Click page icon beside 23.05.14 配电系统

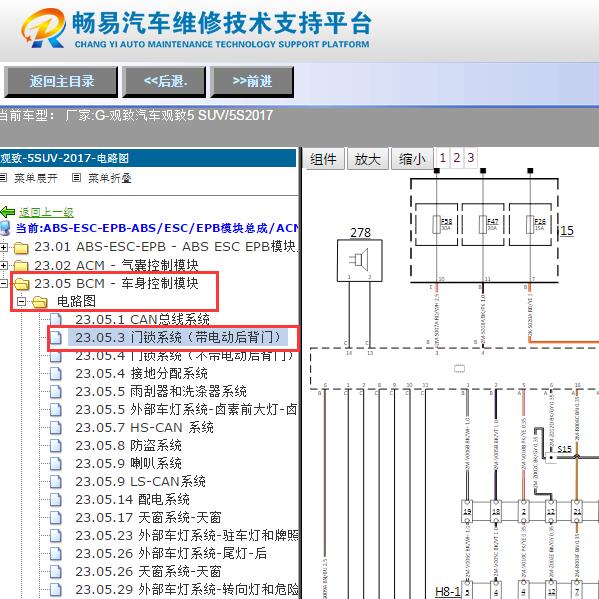[56, 500]
